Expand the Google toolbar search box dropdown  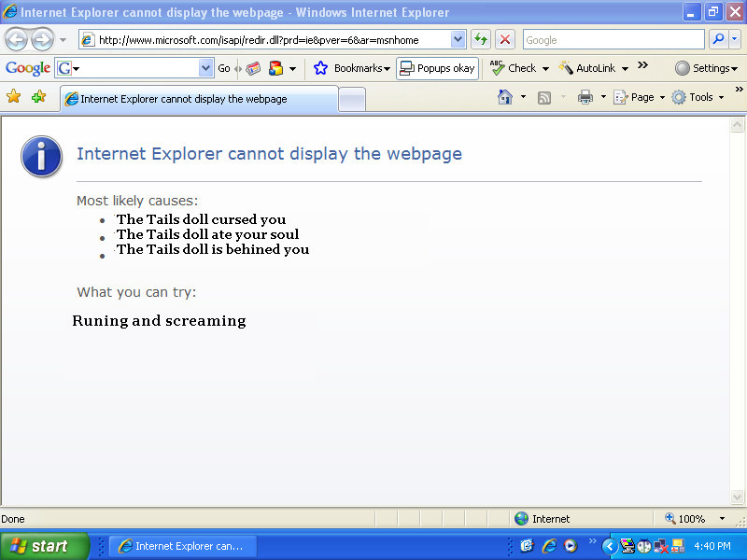205,68
